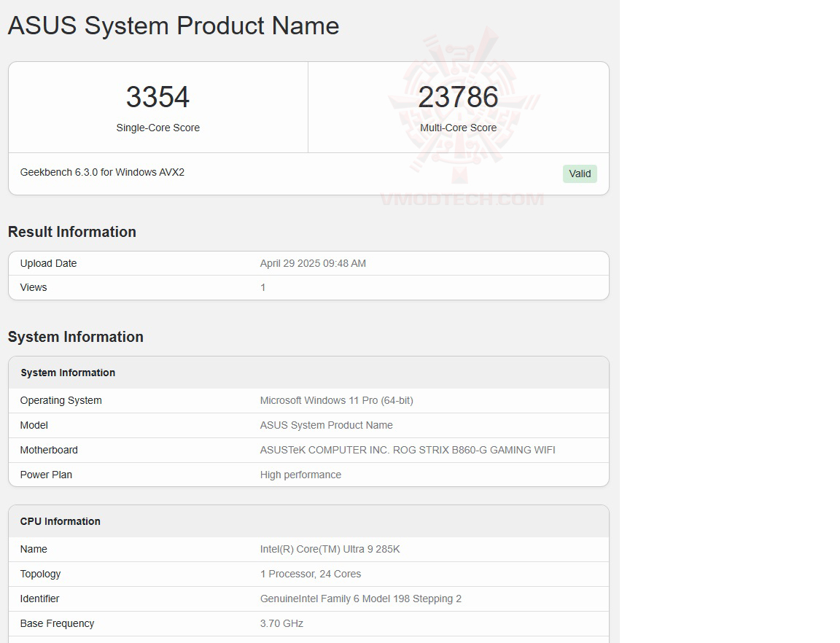Click the Geekbench 6.3.0 for Windows AVX2 label
The height and width of the screenshot is (643, 840).
tap(102, 172)
